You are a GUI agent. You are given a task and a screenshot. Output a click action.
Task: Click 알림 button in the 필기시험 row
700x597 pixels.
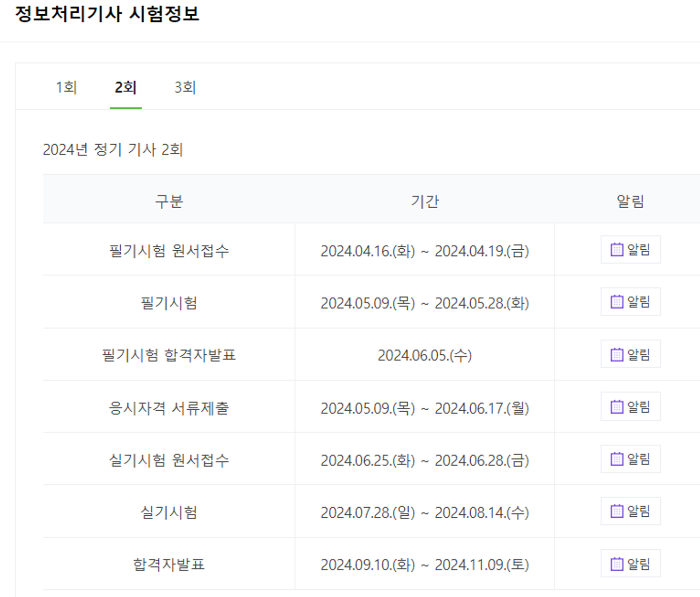(631, 302)
